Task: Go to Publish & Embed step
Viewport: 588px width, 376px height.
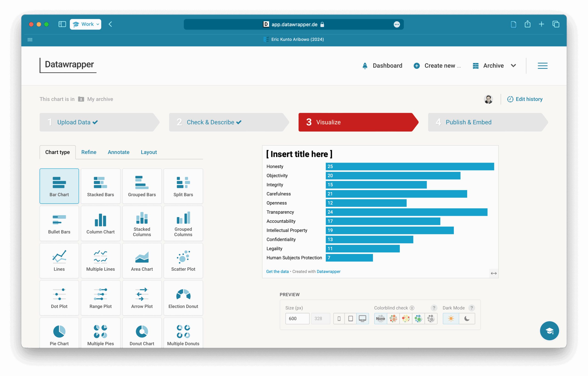Action: [468, 122]
